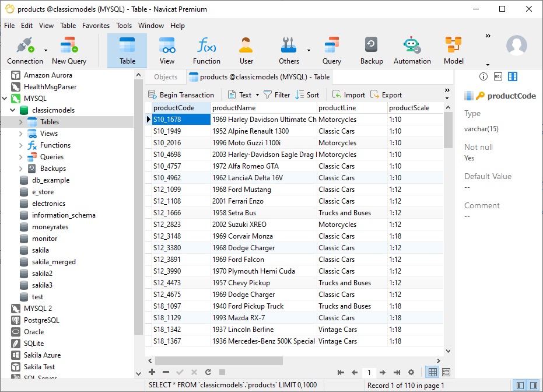
Task: Toggle the right information pane
Action: click(534, 385)
